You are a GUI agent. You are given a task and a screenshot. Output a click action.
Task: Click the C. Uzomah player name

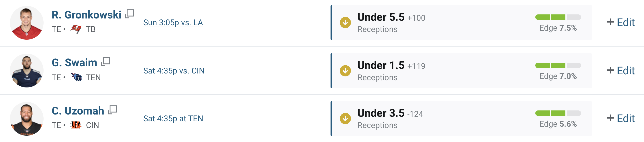tap(78, 111)
